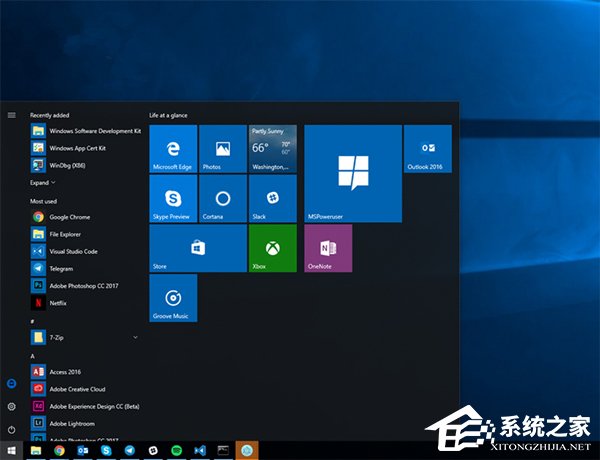Jump to the letter A section header
Image resolution: width=600 pixels, height=460 pixels.
33,356
